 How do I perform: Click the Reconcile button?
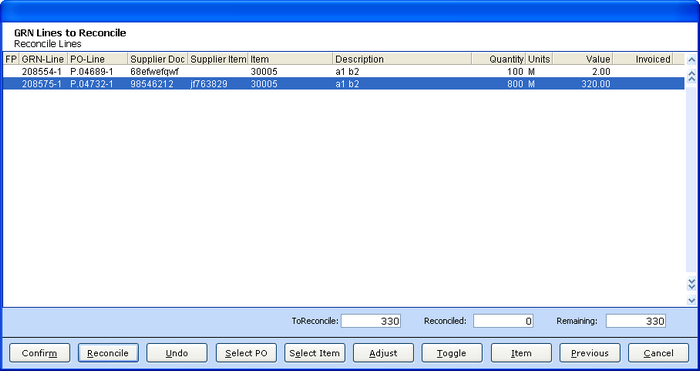pyautogui.click(x=108, y=353)
